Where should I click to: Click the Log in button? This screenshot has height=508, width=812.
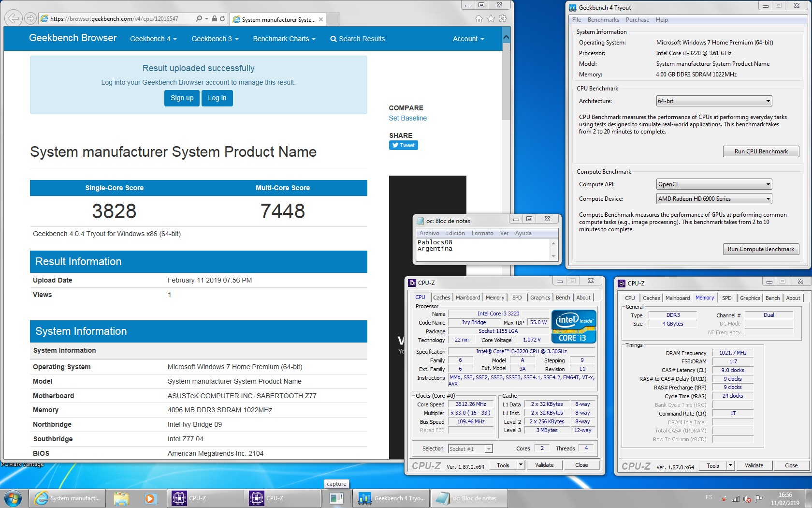click(x=217, y=98)
